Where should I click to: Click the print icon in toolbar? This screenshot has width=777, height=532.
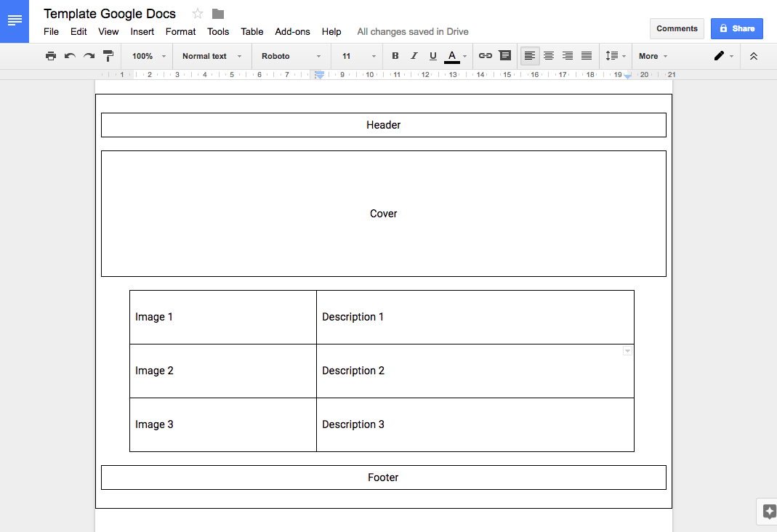pyautogui.click(x=50, y=56)
